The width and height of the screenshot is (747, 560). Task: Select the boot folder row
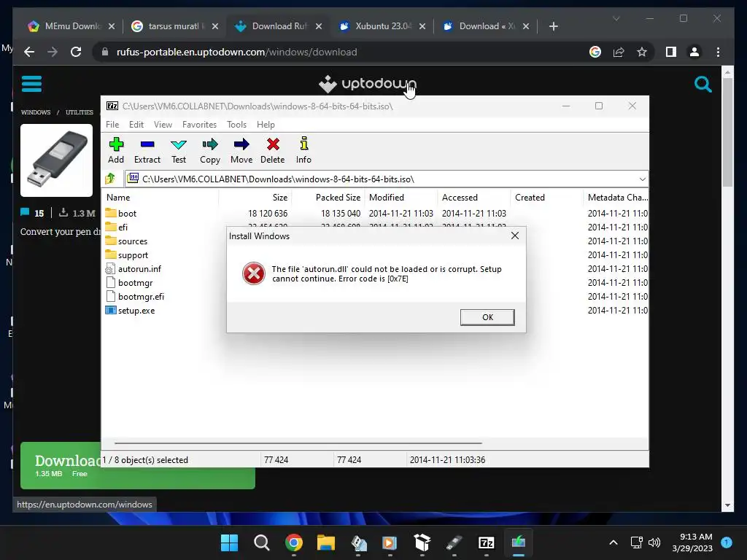(376, 214)
